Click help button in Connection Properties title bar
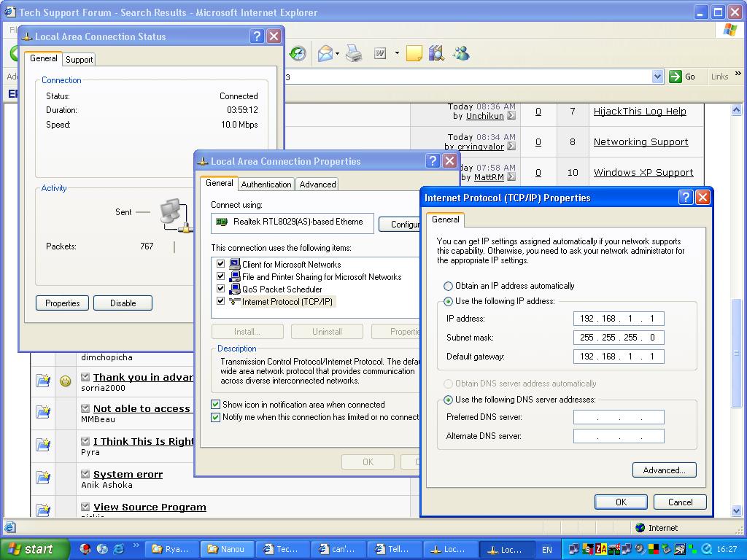747x560 pixels. pyautogui.click(x=433, y=161)
